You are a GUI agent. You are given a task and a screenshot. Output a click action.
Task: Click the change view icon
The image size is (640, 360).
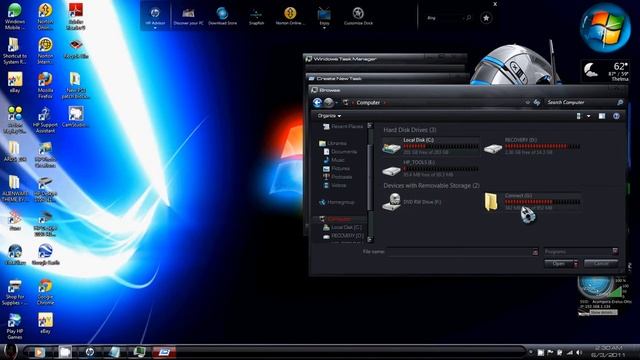click(x=579, y=116)
